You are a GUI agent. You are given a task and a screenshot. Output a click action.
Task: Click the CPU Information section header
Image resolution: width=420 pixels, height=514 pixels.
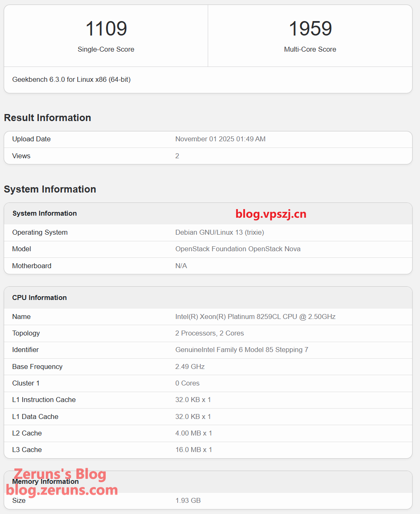point(39,297)
